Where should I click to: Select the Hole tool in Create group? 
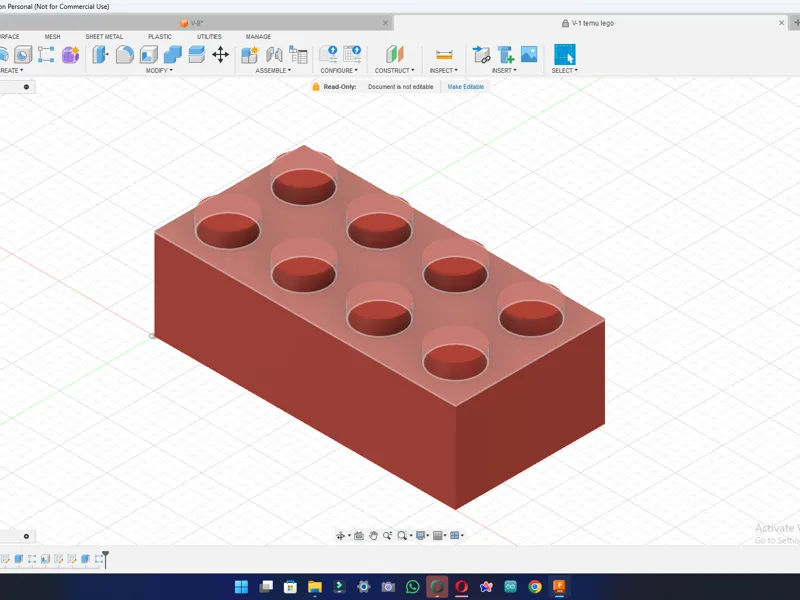pos(23,55)
